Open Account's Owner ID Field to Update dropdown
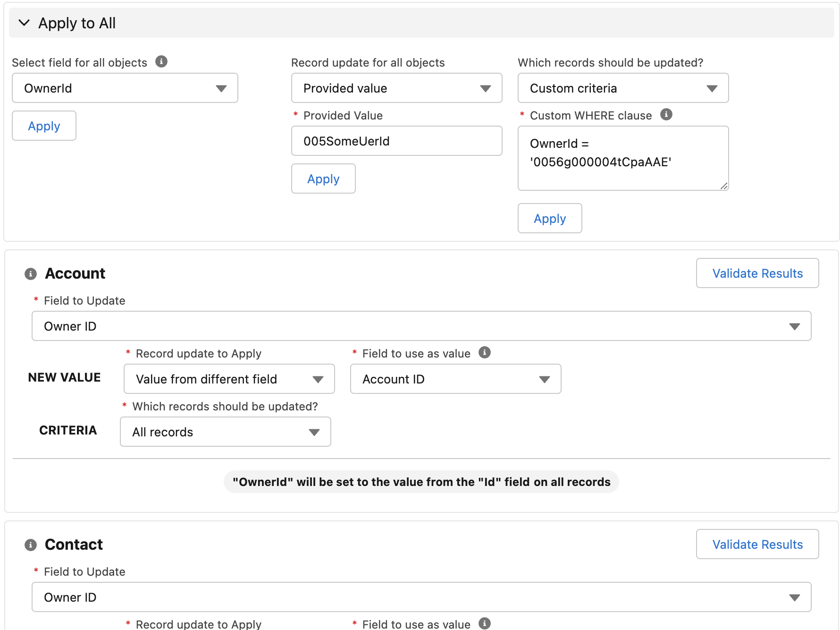The image size is (840, 630). (x=421, y=326)
